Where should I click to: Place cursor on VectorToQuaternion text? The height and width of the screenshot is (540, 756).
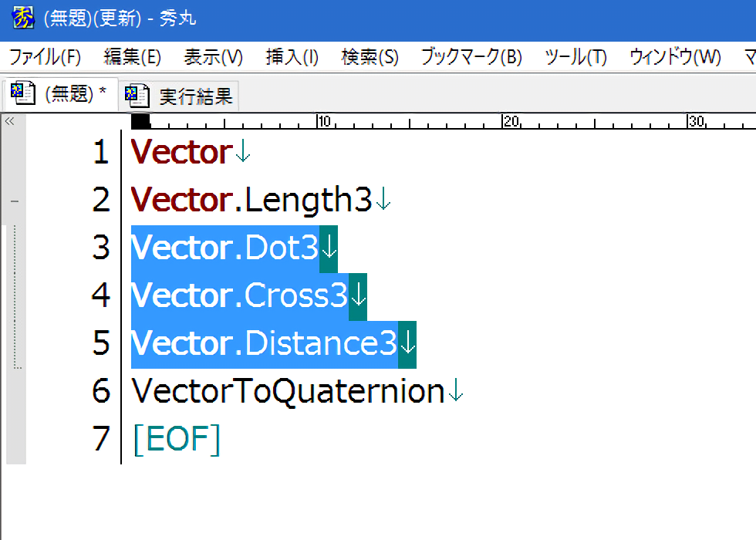(x=288, y=391)
